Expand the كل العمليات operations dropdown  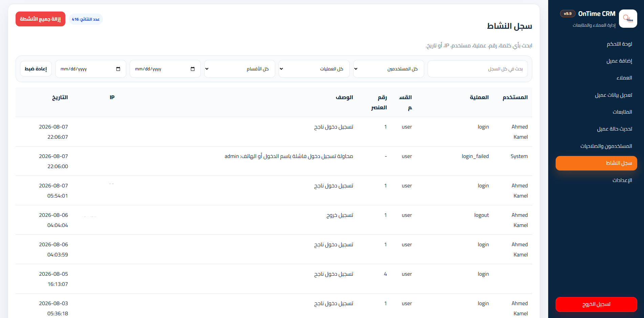[x=314, y=69]
